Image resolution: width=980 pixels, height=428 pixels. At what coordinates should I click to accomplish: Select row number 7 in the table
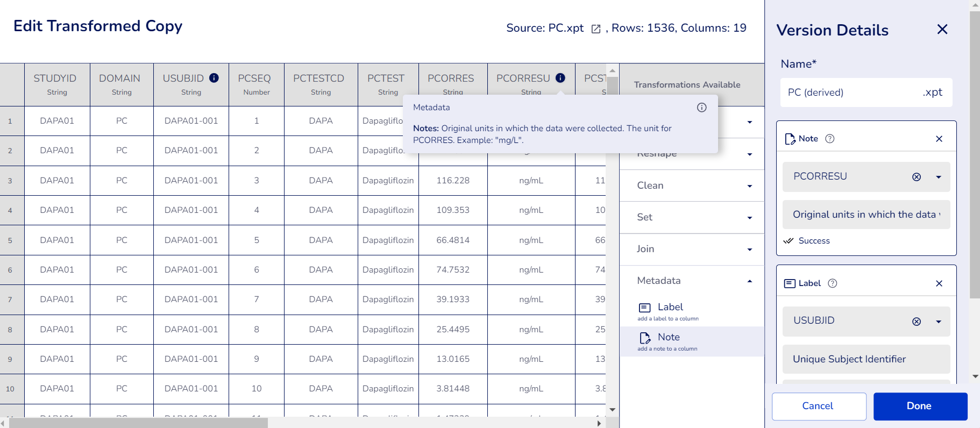10,299
